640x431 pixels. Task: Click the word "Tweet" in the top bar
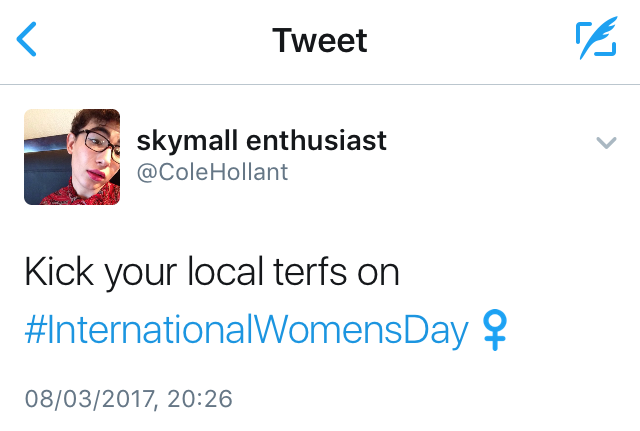tap(320, 40)
